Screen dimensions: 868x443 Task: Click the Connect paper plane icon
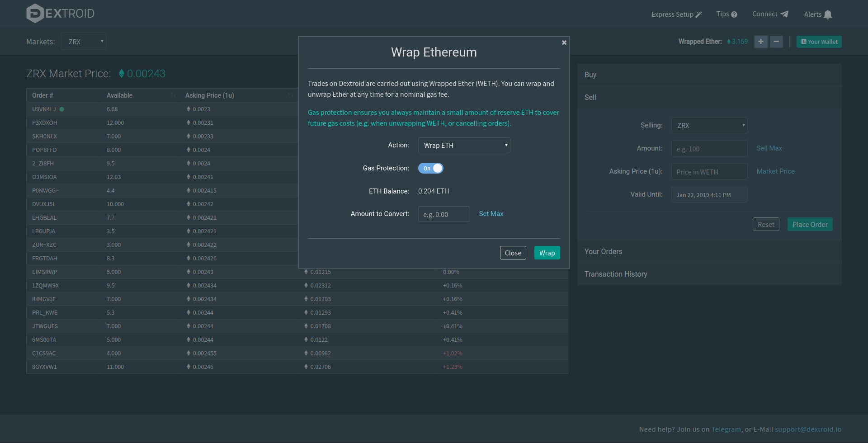pyautogui.click(x=784, y=14)
